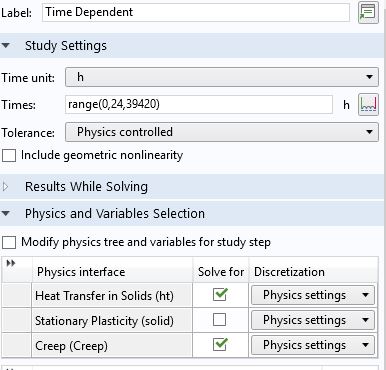This screenshot has width=386, height=370.
Task: Uncheck Solve for Creep (Creep)
Action: (220, 345)
